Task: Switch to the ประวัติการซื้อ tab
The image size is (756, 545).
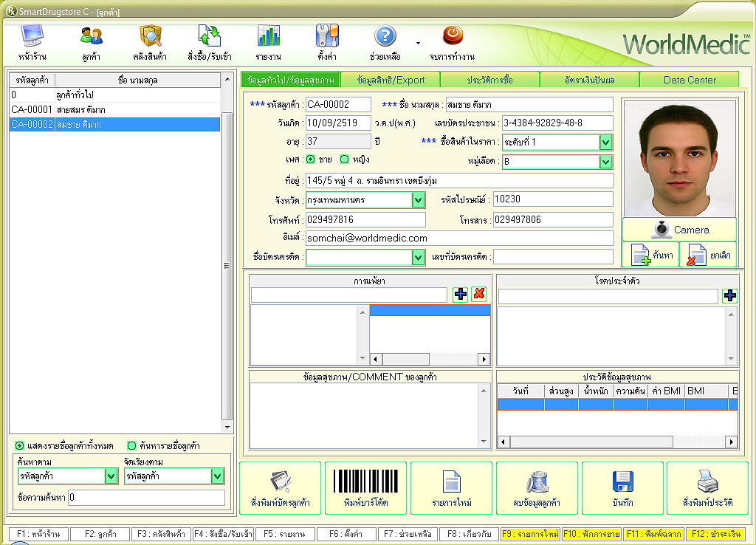Action: [489, 80]
